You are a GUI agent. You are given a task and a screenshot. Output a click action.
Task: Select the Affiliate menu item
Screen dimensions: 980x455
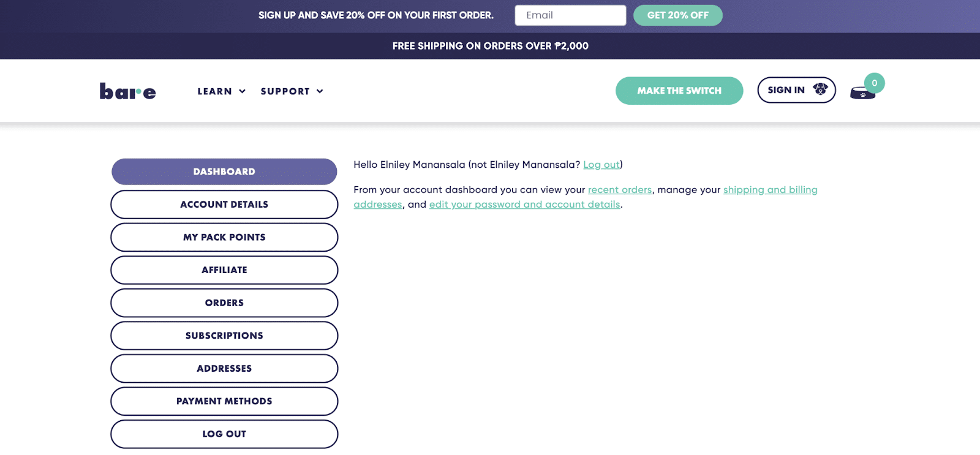pyautogui.click(x=224, y=270)
